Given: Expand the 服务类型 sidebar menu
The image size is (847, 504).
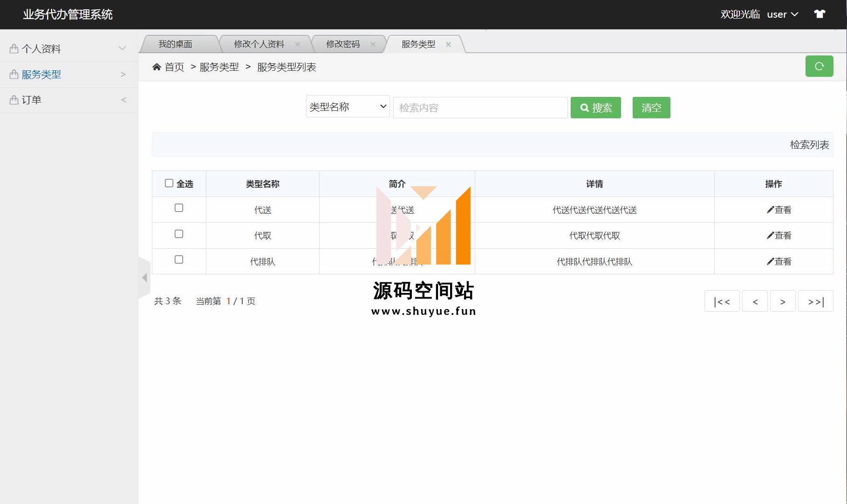Looking at the screenshot, I should click(69, 74).
